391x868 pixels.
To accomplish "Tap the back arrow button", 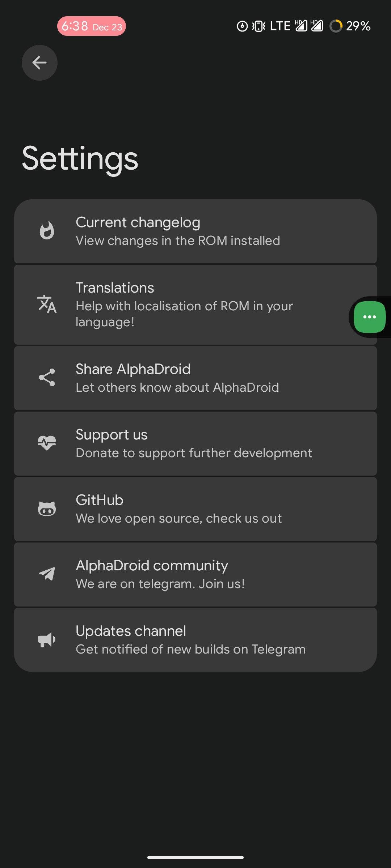I will [x=39, y=63].
